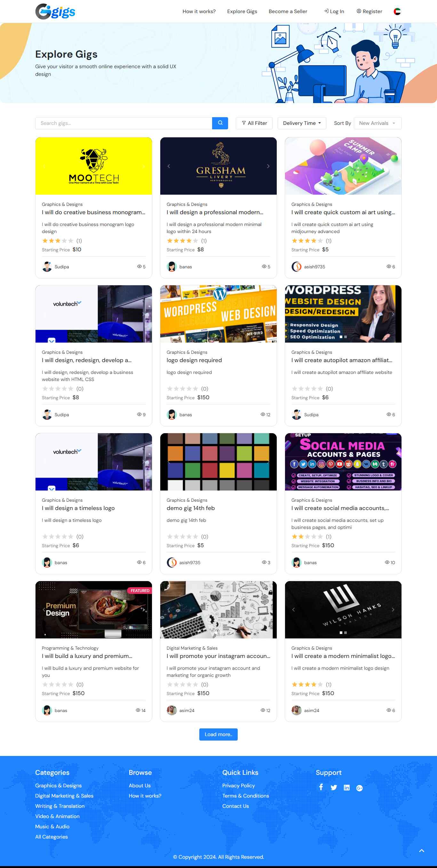The height and width of the screenshot is (868, 437).
Task: Go to Become a Seller page
Action: coord(288,12)
